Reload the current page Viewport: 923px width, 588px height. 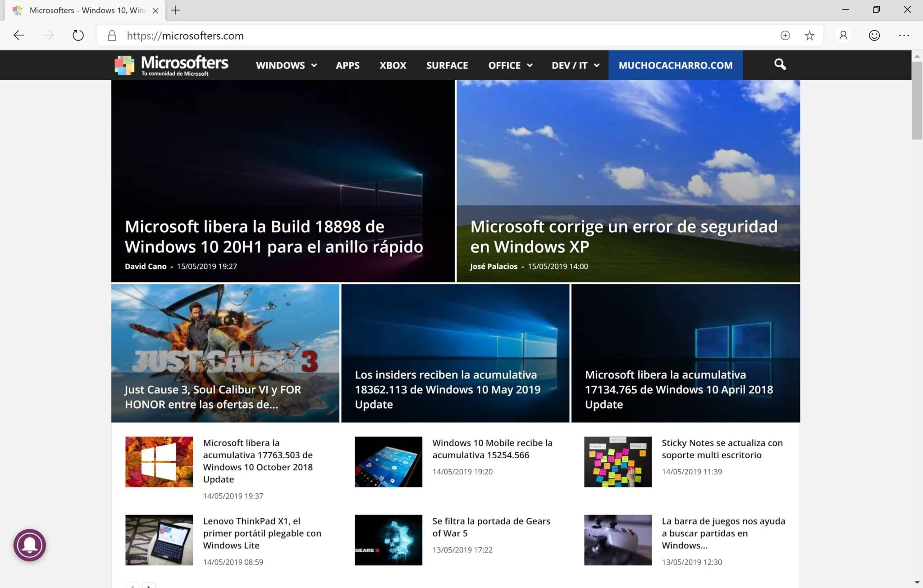78,35
